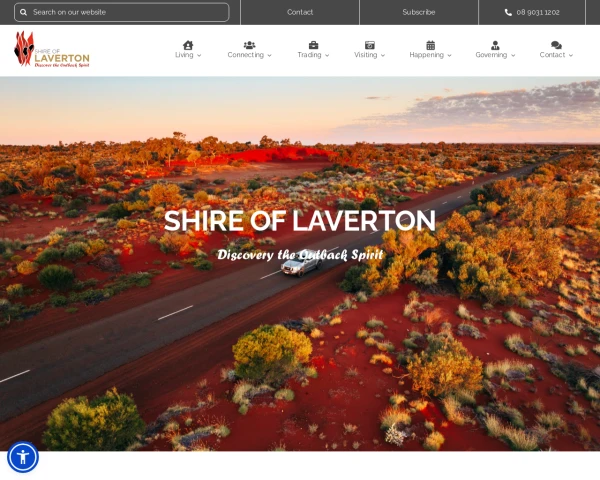Open the Happening menu label
This screenshot has width=600, height=480.
(426, 55)
